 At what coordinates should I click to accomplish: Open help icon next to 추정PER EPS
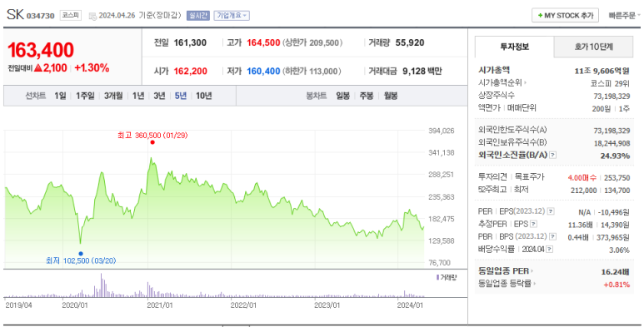533,225
